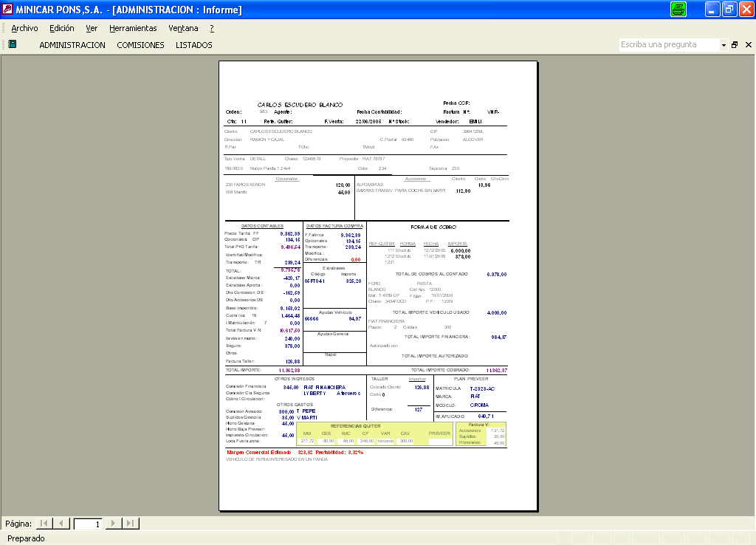Expand the help question dropdown arrow
This screenshot has height=545, width=756.
[x=724, y=45]
